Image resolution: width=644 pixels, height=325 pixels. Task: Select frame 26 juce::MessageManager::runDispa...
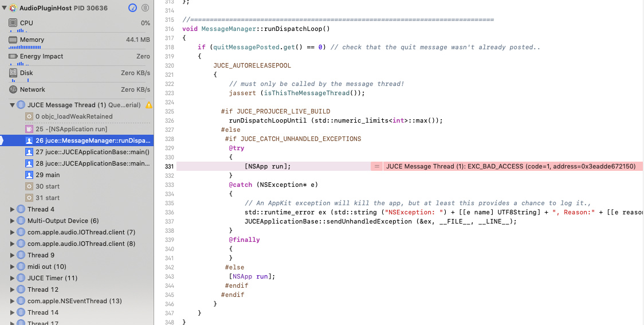77,140
